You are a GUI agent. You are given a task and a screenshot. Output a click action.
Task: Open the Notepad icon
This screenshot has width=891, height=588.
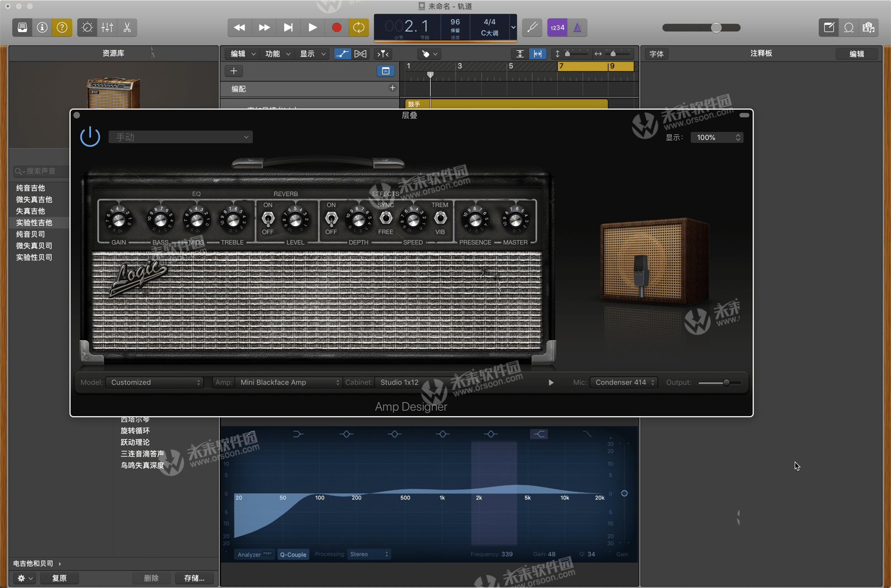[829, 28]
